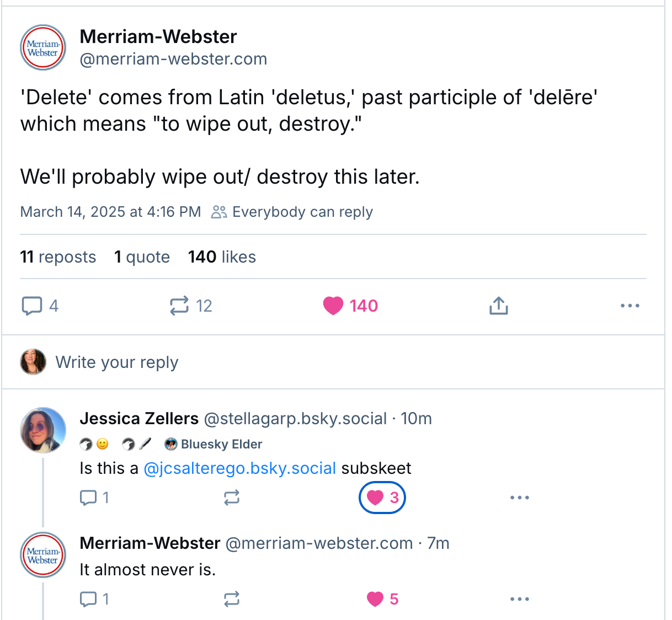View the 1 quote post

point(142,257)
